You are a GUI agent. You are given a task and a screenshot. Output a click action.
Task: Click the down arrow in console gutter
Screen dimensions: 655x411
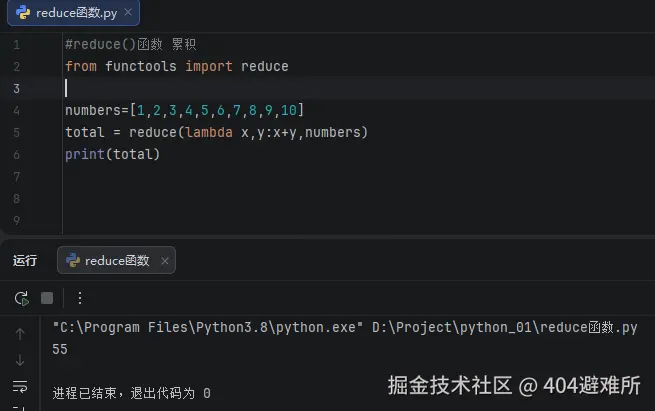coord(20,360)
